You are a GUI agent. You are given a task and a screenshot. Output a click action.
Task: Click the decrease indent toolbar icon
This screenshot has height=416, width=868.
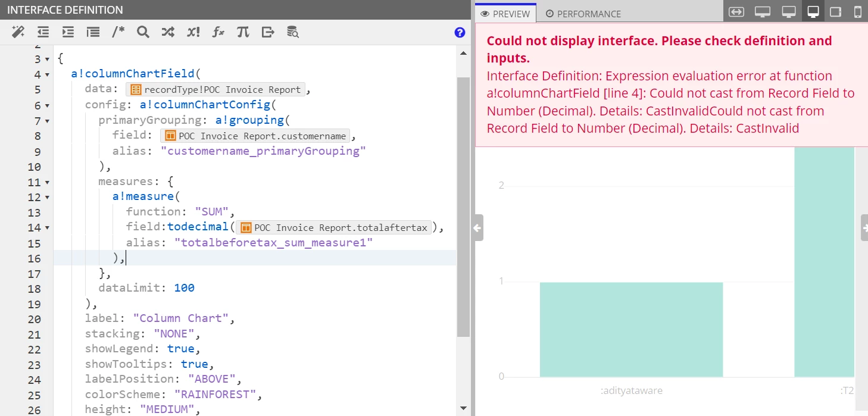point(43,32)
